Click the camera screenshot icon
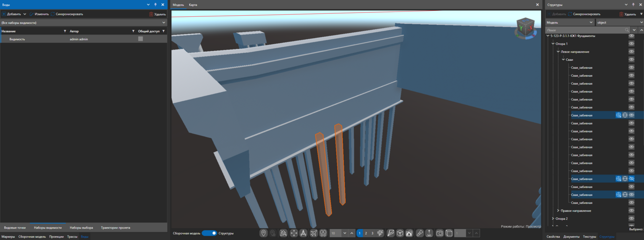 click(439, 233)
